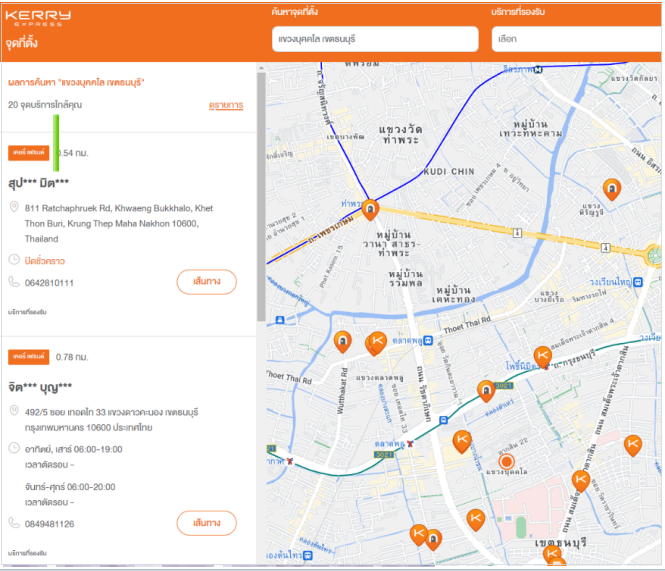Click the จุดที่ตั้ง page heading
Screen dimensions: 665x571
click(x=22, y=43)
